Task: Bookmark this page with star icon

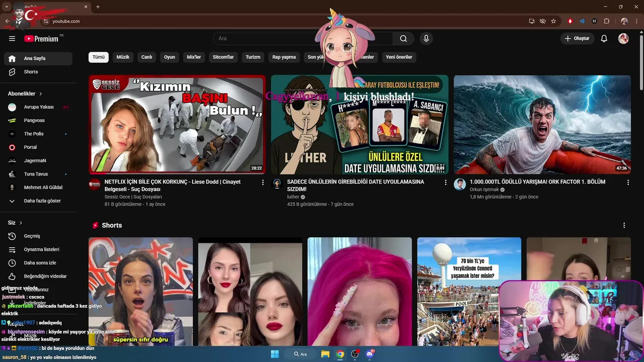Action: click(553, 21)
